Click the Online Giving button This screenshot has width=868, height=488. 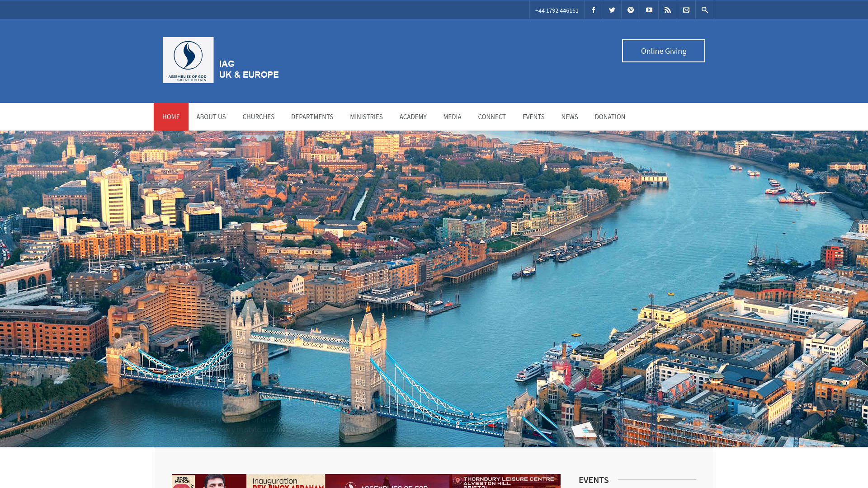(x=664, y=51)
